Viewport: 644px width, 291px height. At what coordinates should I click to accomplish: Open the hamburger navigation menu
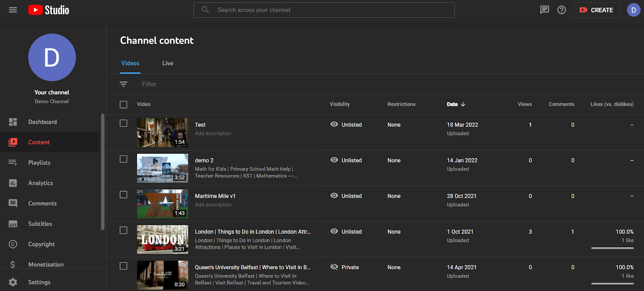[13, 10]
